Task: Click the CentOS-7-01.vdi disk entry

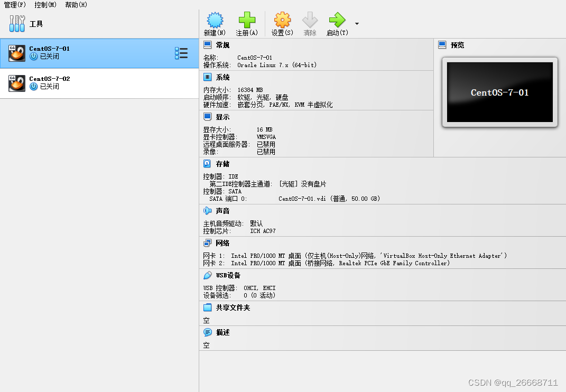Action: (329, 199)
